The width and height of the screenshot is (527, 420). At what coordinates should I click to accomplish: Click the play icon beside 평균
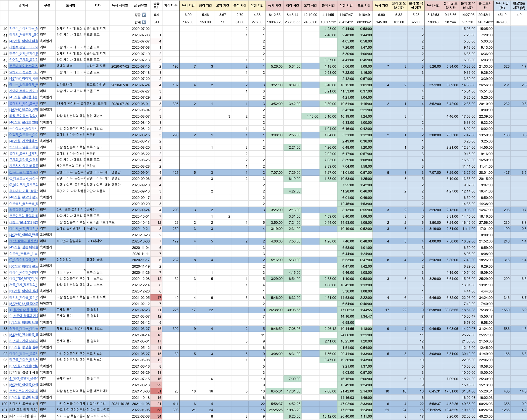click(144, 15)
